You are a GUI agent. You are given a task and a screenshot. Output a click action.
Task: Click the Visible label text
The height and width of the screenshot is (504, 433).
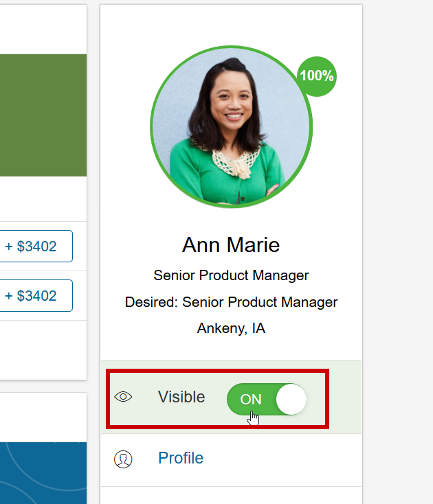click(181, 397)
